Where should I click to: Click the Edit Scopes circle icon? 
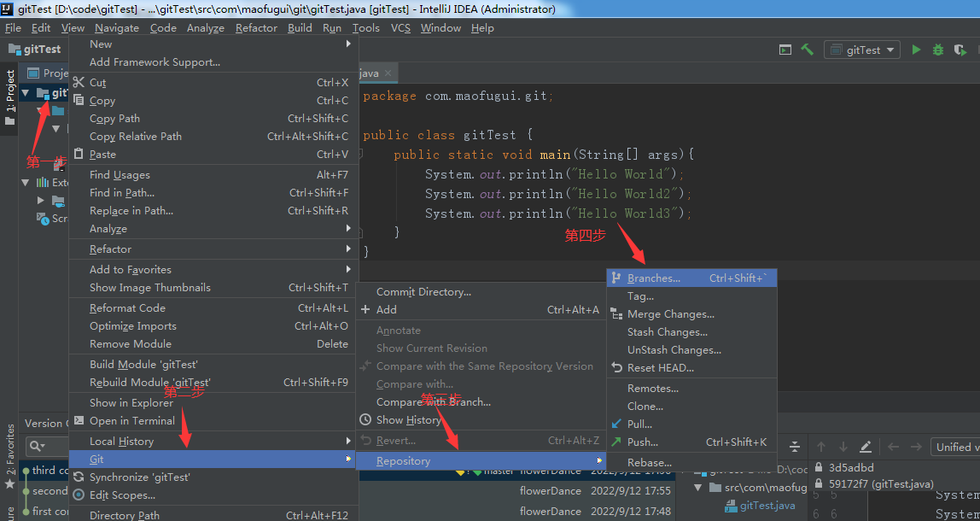click(79, 495)
